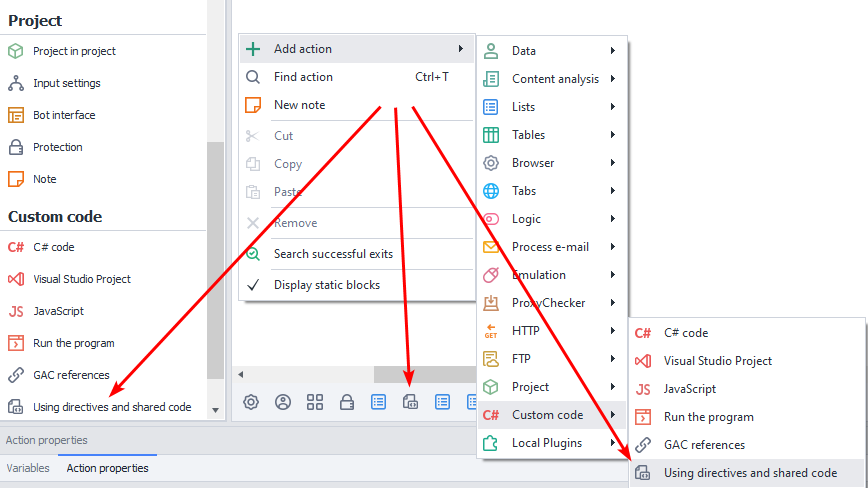The width and height of the screenshot is (868, 488).
Task: Click left panel scroll down arrow
Action: (215, 409)
